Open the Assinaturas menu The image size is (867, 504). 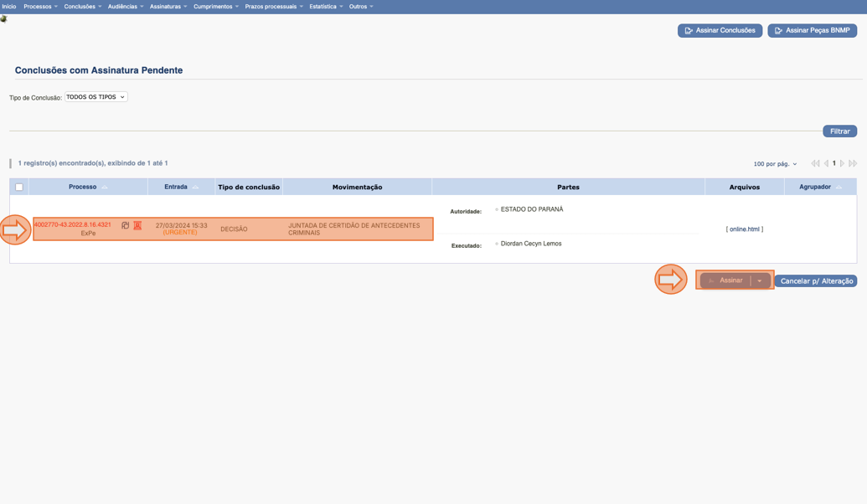click(x=168, y=7)
